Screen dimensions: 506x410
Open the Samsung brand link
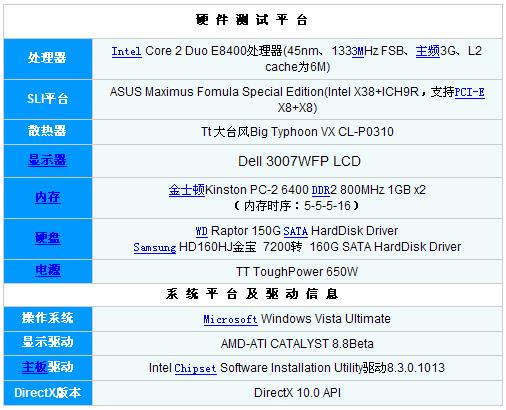tap(155, 247)
